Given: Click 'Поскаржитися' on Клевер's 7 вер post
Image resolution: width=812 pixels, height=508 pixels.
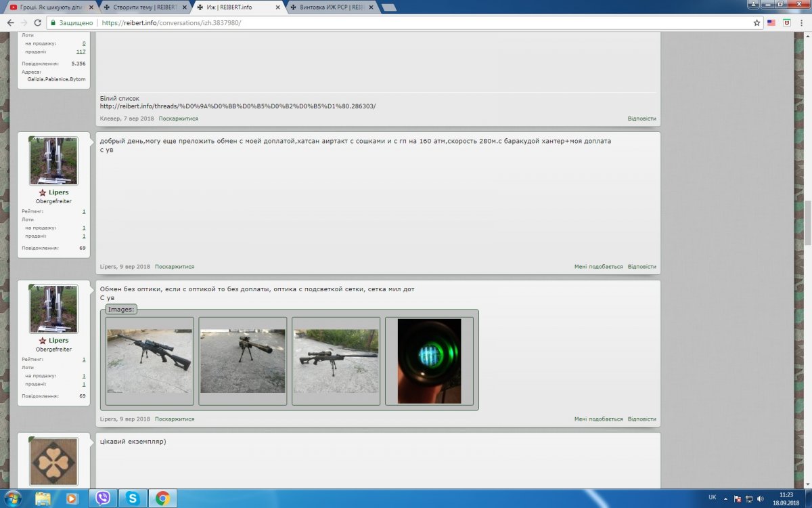Looking at the screenshot, I should point(179,119).
